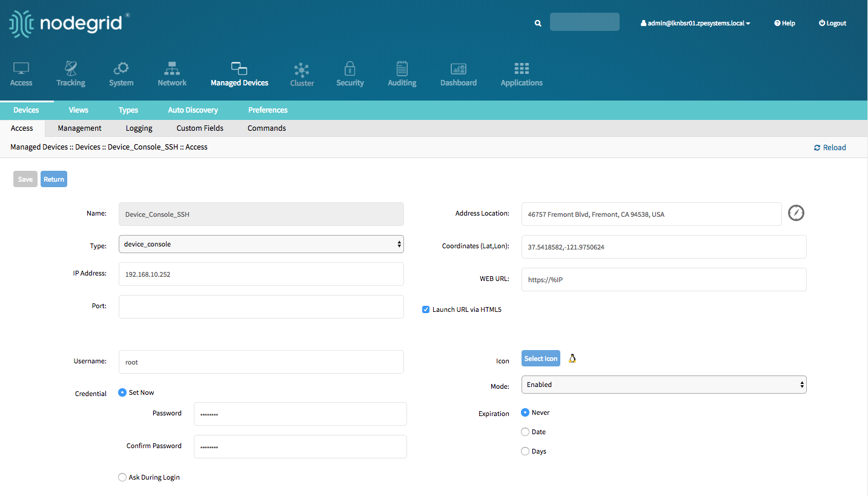868x496 pixels.
Task: Click the Return button
Action: click(54, 179)
